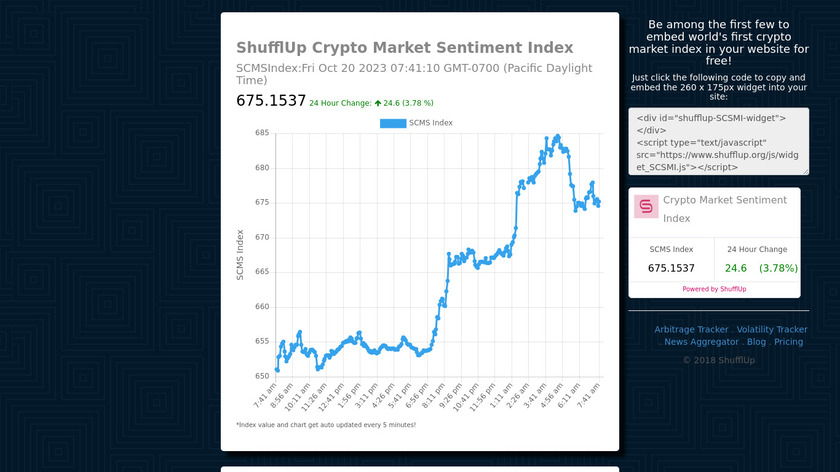Screen dimensions: 840x472
Task: Click the chart peak data point near 4:56 am
Action: pyautogui.click(x=557, y=136)
